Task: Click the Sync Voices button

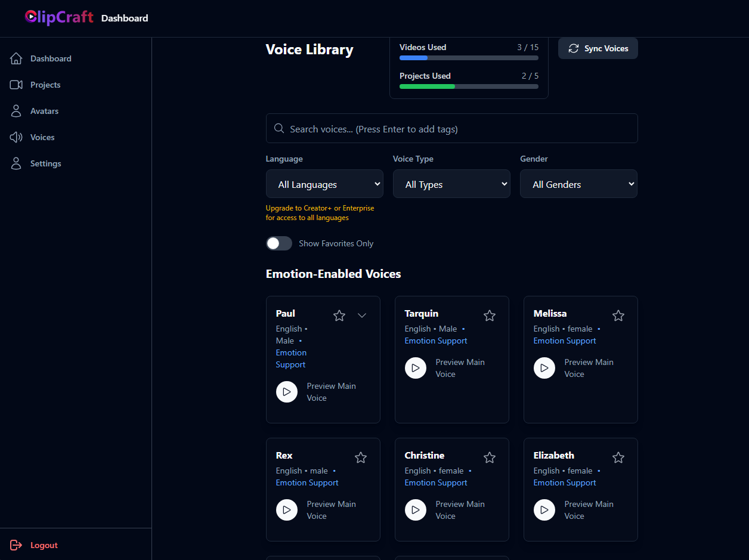Action: 598,48
